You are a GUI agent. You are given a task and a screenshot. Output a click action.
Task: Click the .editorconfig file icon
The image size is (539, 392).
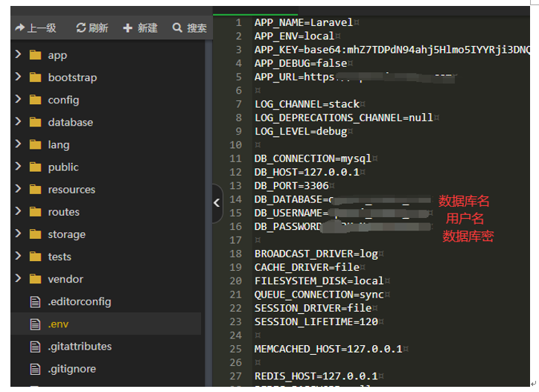pos(34,301)
